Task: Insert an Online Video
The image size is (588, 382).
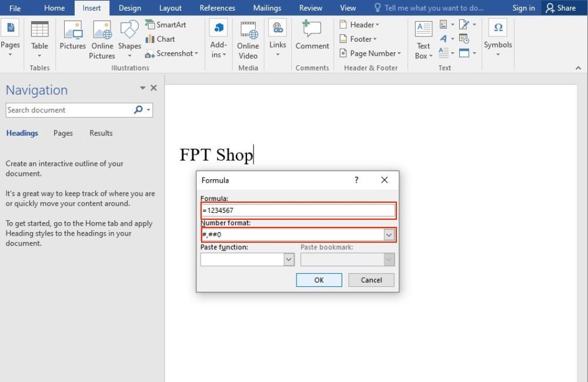Action: point(248,39)
